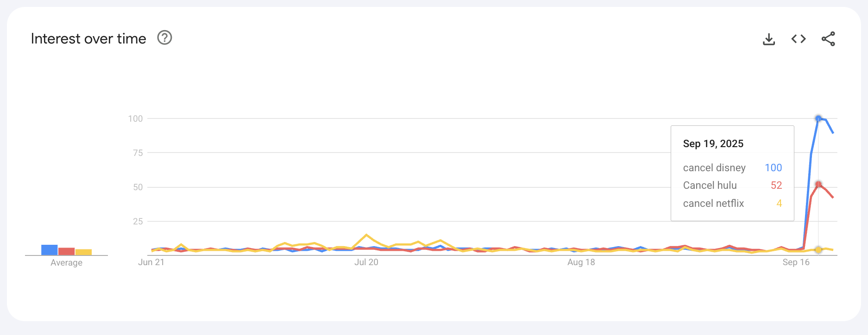The width and height of the screenshot is (868, 335).
Task: Select the red Cancel hulu peak point
Action: [818, 184]
